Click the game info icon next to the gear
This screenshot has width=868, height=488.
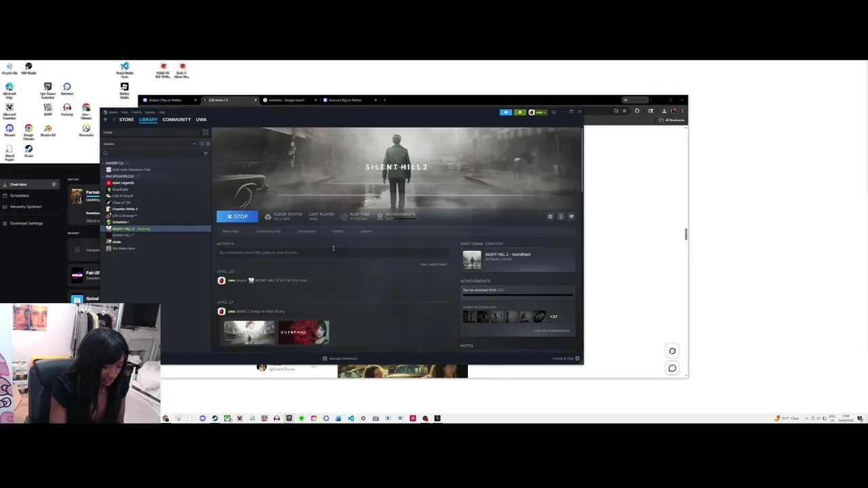pyautogui.click(x=561, y=217)
